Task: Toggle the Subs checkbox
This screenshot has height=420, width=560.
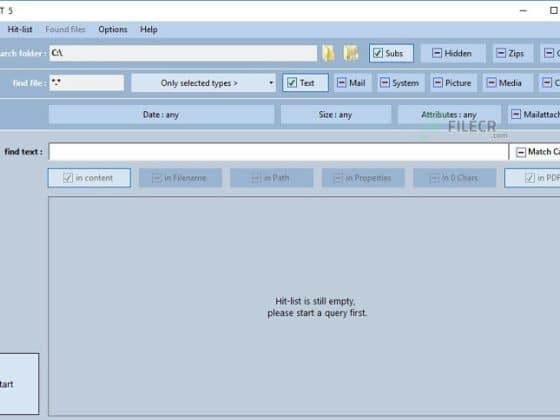Action: pyautogui.click(x=391, y=53)
